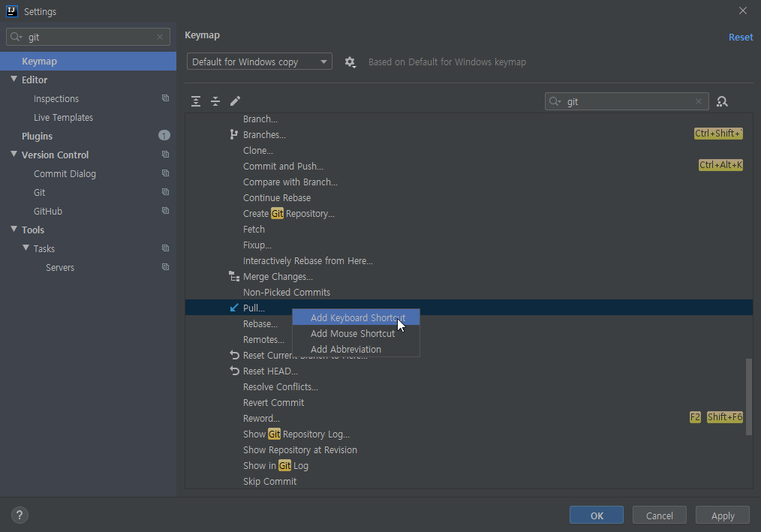Click undo icon beside Reset Current Branch
Viewport: 761px width, 532px height.
[234, 356]
